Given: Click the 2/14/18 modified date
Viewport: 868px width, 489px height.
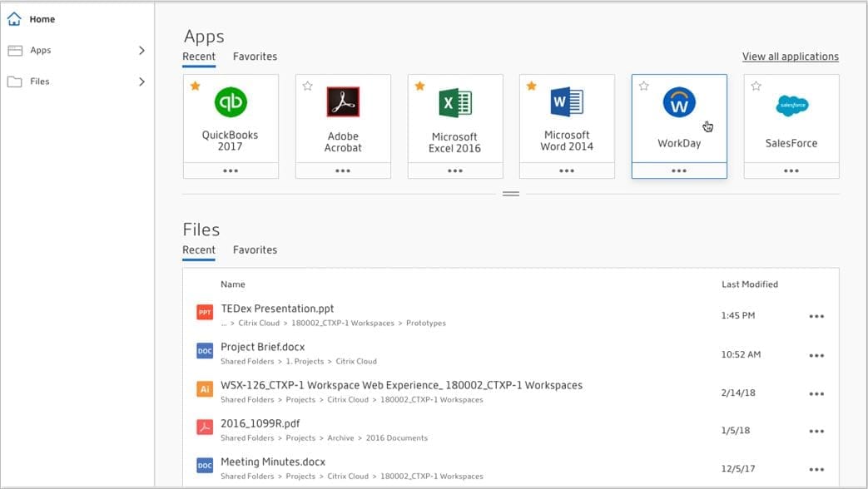Looking at the screenshot, I should tap(738, 393).
